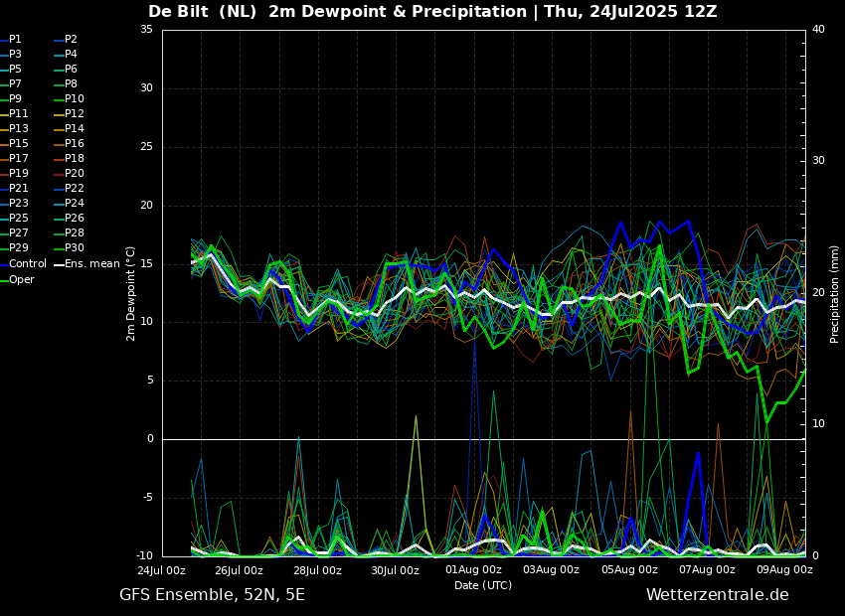
Task: Click the Date (UTC) axis label
Action: [483, 585]
